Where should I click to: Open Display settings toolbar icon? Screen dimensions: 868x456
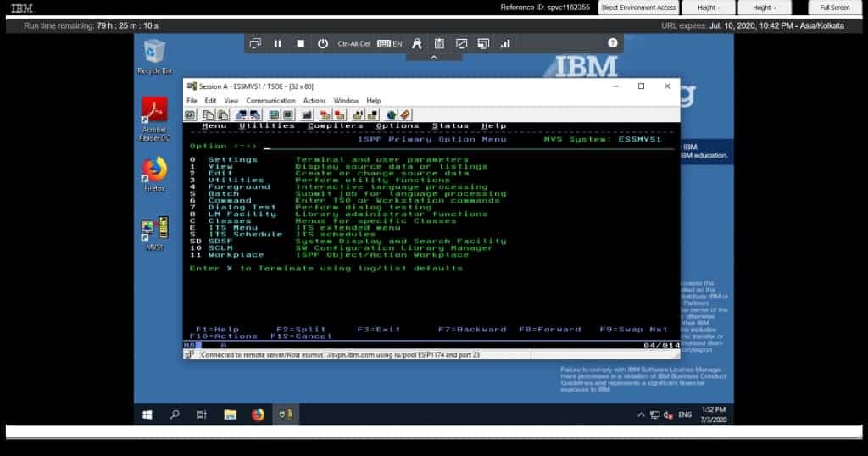pyautogui.click(x=274, y=114)
